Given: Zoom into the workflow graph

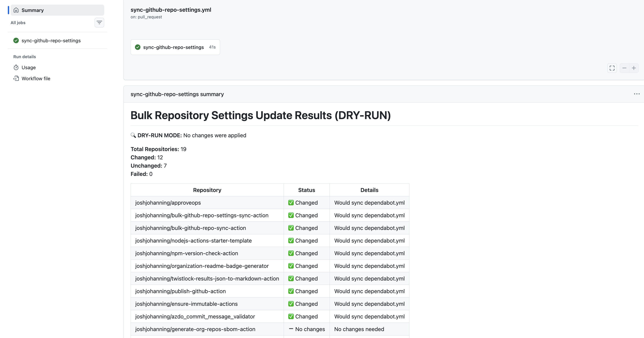Looking at the screenshot, I should 634,68.
